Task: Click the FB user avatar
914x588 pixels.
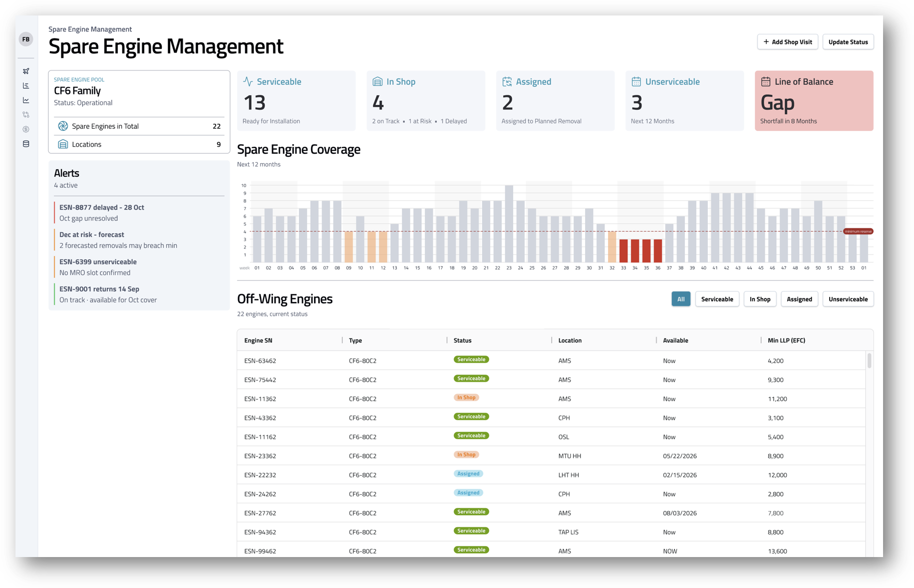Action: pos(26,39)
